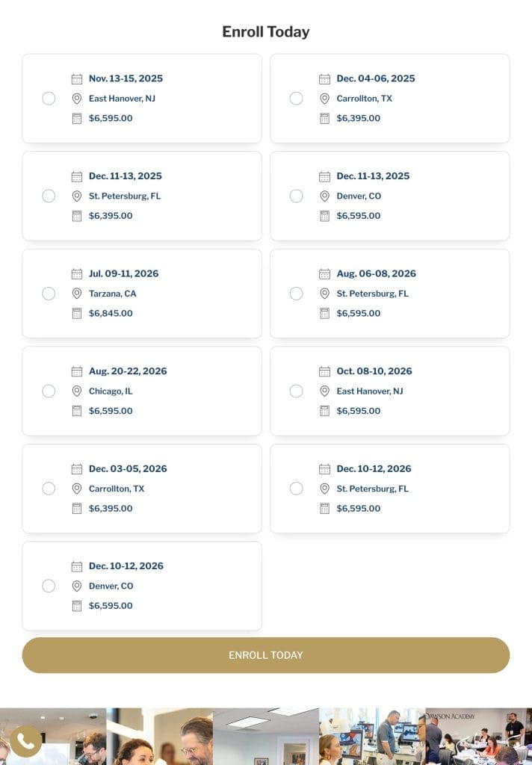Image resolution: width=532 pixels, height=765 pixels.
Task: Click the Oct. 08-10, 2026 East Hanover card
Action: click(x=433, y=391)
